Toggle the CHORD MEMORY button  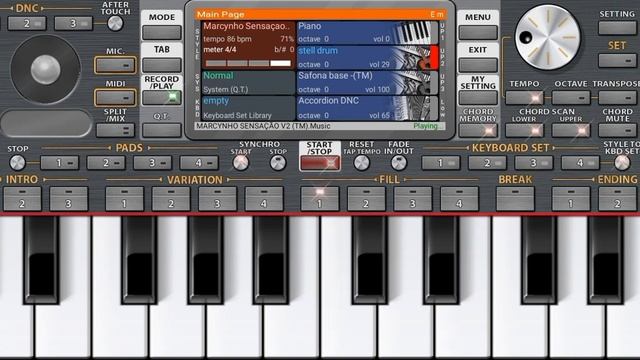(x=478, y=130)
